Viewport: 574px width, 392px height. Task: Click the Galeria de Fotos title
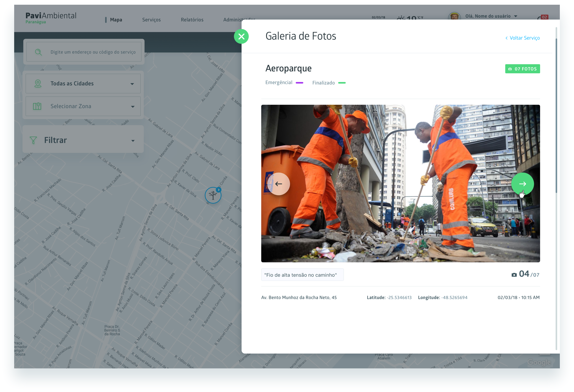click(x=301, y=36)
